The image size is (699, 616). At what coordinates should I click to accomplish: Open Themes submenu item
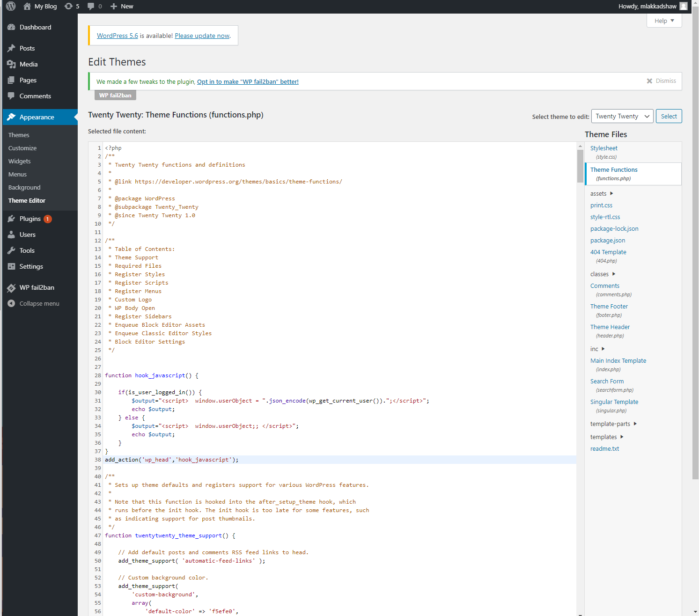coord(19,135)
